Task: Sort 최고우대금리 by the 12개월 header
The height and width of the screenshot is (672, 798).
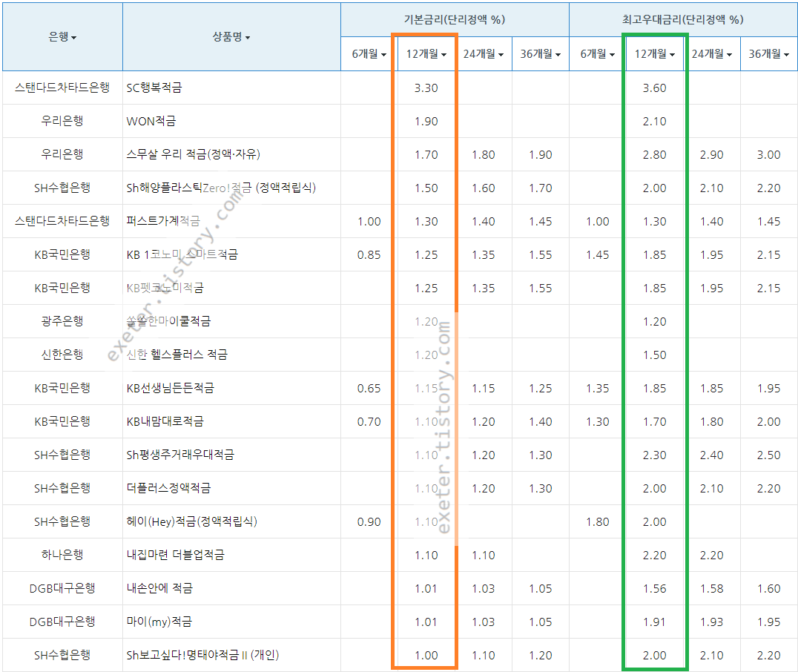Action: point(654,53)
